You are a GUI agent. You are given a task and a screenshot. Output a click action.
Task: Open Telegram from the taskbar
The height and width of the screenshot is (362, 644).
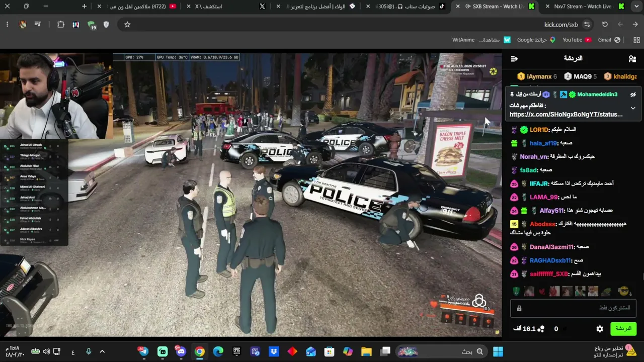144,351
